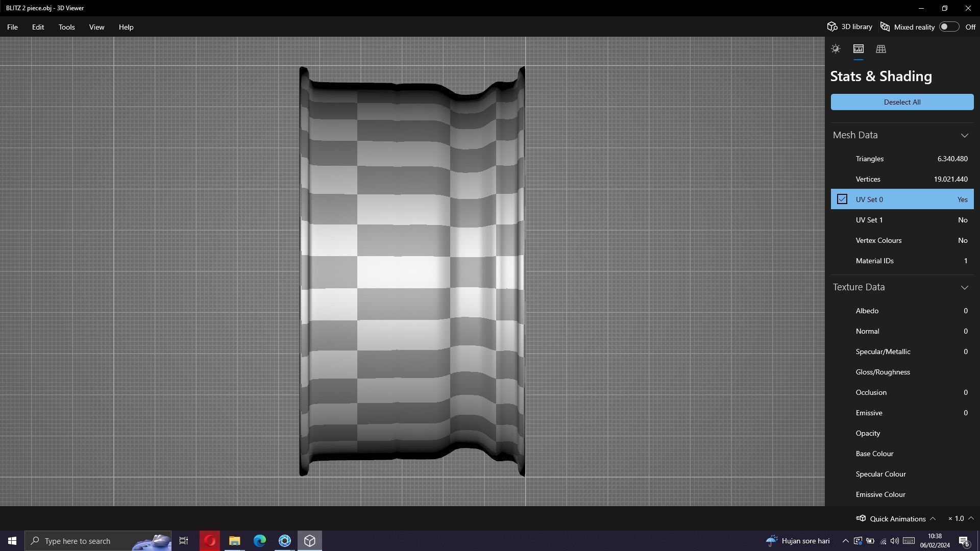Select the Emissive Colour row
The image size is (980, 551).
(902, 494)
